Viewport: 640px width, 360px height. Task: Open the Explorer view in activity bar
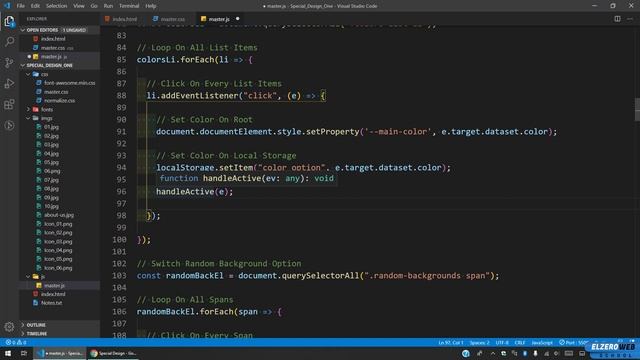(x=9, y=21)
